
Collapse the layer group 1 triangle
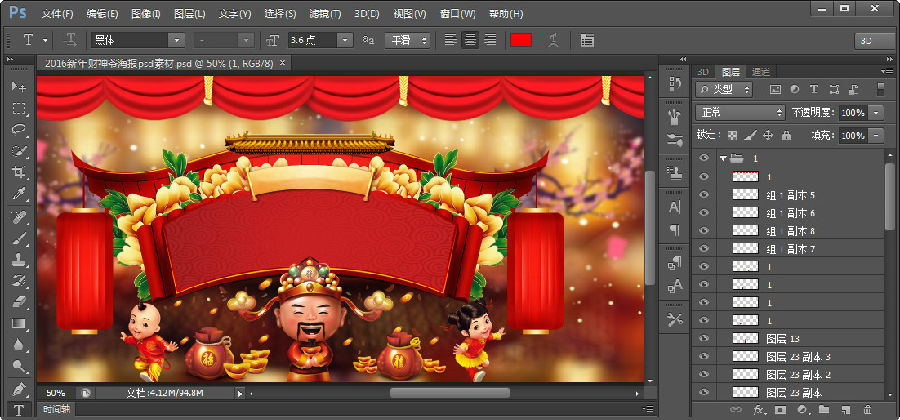pos(722,158)
